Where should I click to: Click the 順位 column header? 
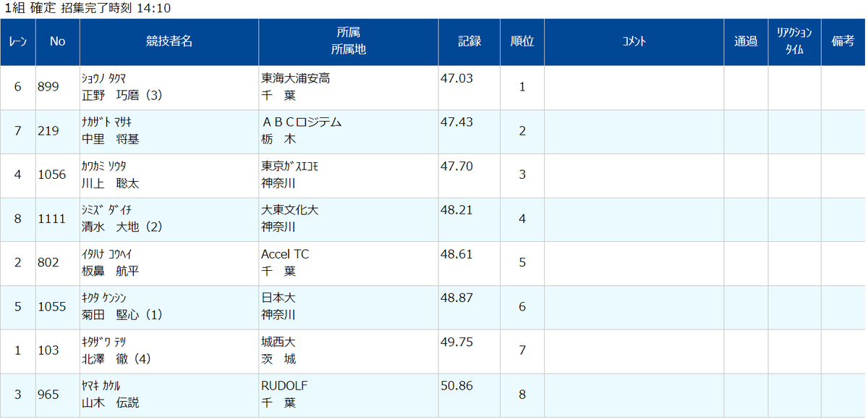(522, 42)
